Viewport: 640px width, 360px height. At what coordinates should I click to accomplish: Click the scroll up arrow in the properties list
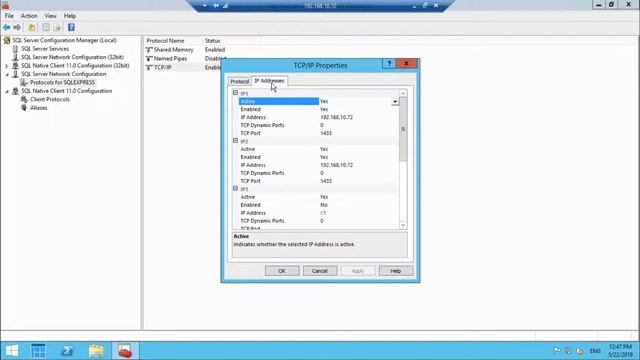(403, 93)
